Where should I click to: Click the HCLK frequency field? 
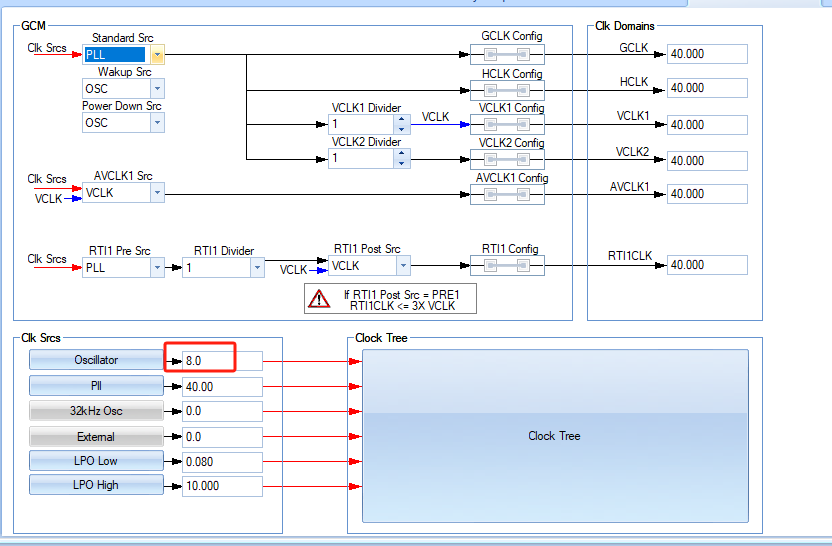point(707,88)
